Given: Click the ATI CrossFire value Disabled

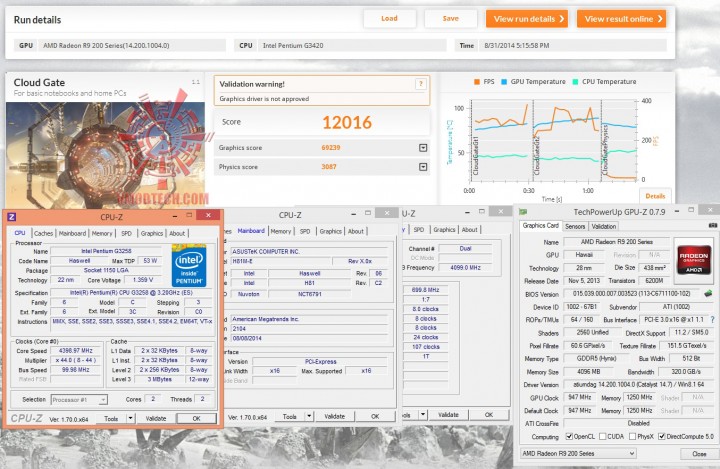Looking at the screenshot, I should (638, 423).
